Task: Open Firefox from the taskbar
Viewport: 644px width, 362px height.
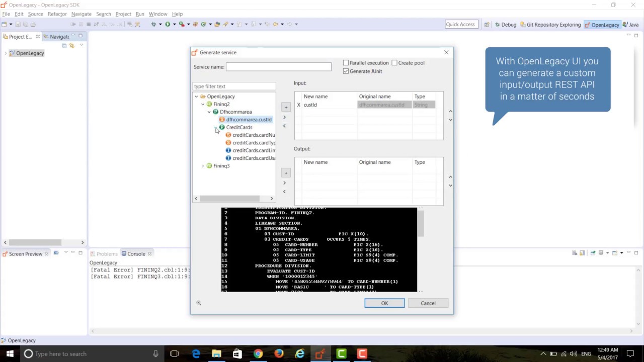Action: (279, 354)
